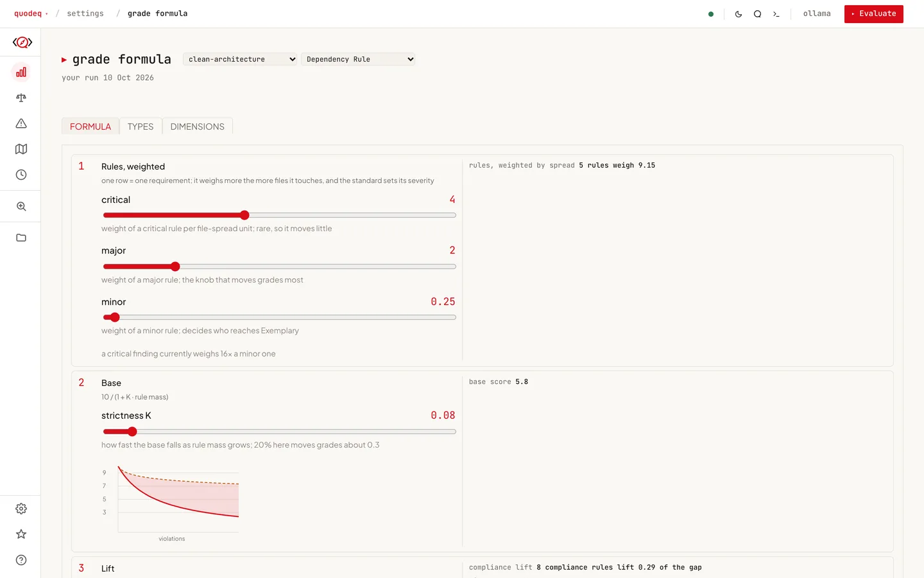This screenshot has width=924, height=578.
Task: Click the green status dot indicator
Action: coord(711,14)
